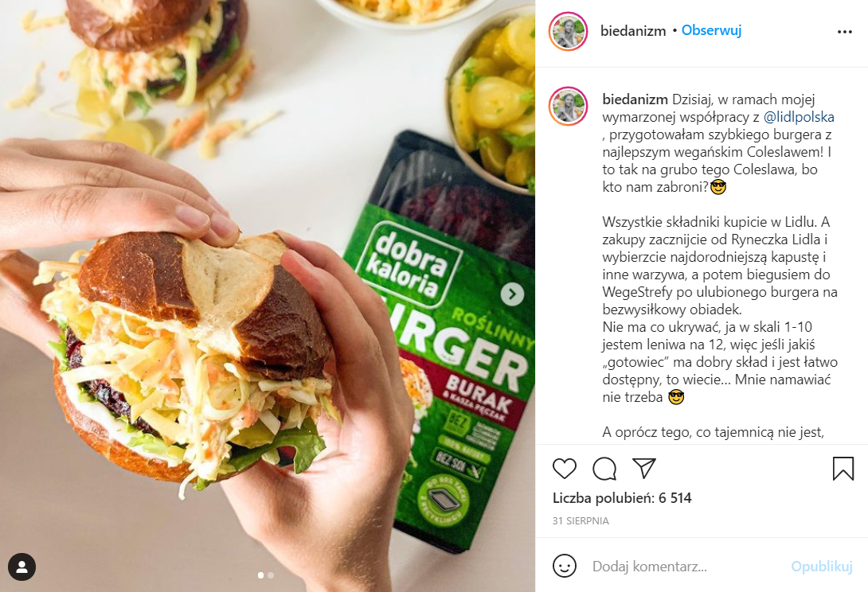Save the post with the bookmark icon
The width and height of the screenshot is (868, 592).
[x=843, y=468]
